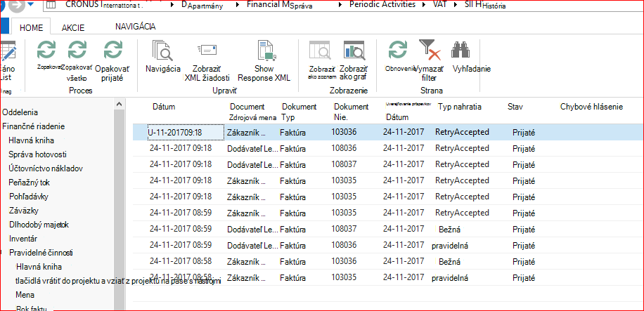Viewport: 644px width, 311px height.
Task: Click the Opakovať prijaté icon
Action: [x=112, y=50]
